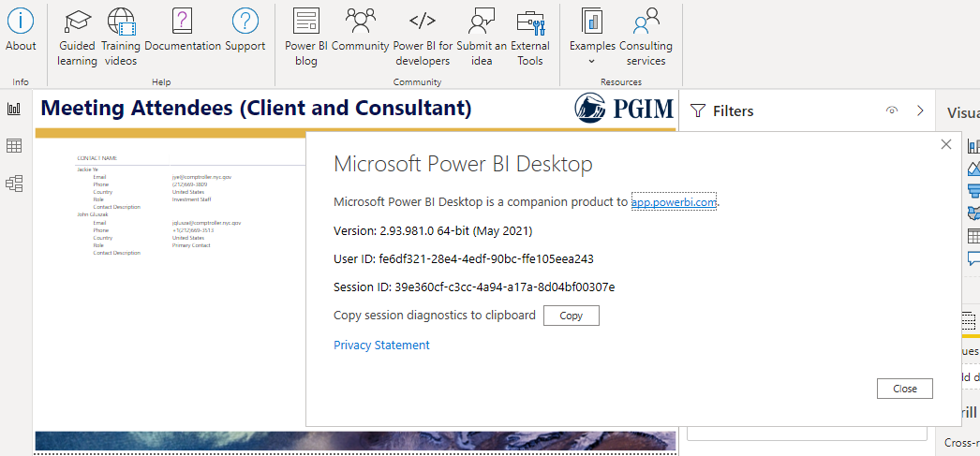Open the Power BI blog
This screenshot has width=980, height=456.
(306, 37)
